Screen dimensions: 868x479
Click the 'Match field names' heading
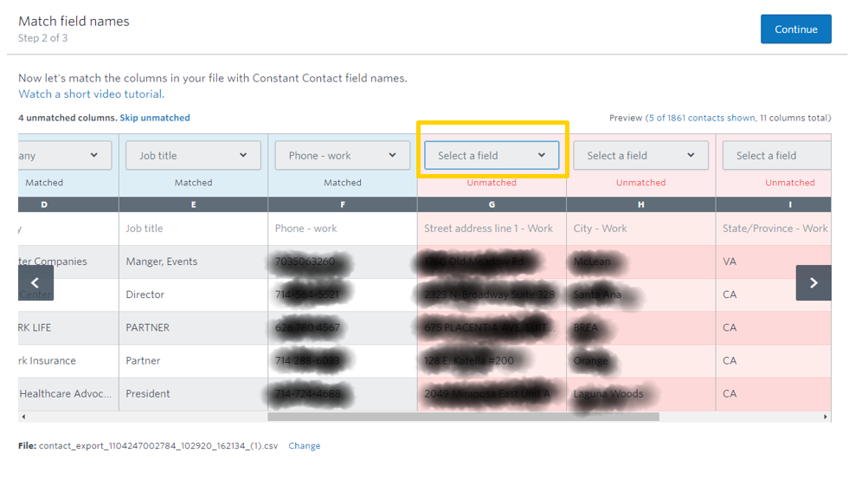74,21
